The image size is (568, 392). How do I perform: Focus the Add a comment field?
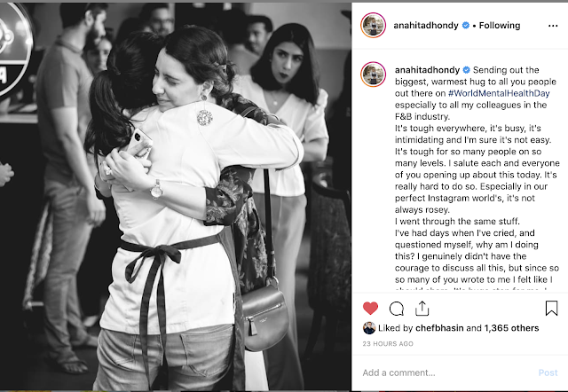click(446, 372)
